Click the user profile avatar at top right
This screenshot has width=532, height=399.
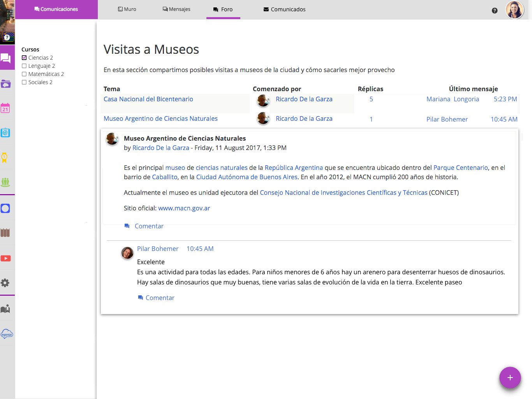click(x=514, y=10)
